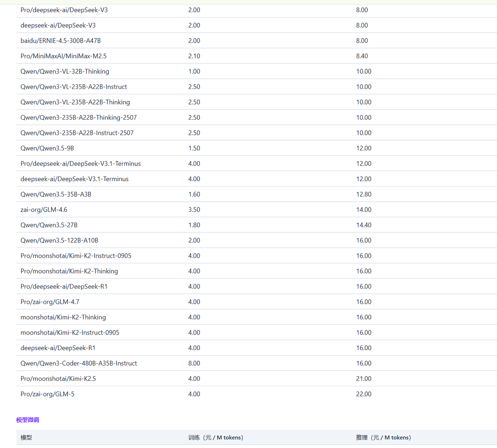Viewport: 497px width, 448px height.
Task: Select the Pro/deepseek-ai/DeepSeek-R1 model name
Action: 64,286
